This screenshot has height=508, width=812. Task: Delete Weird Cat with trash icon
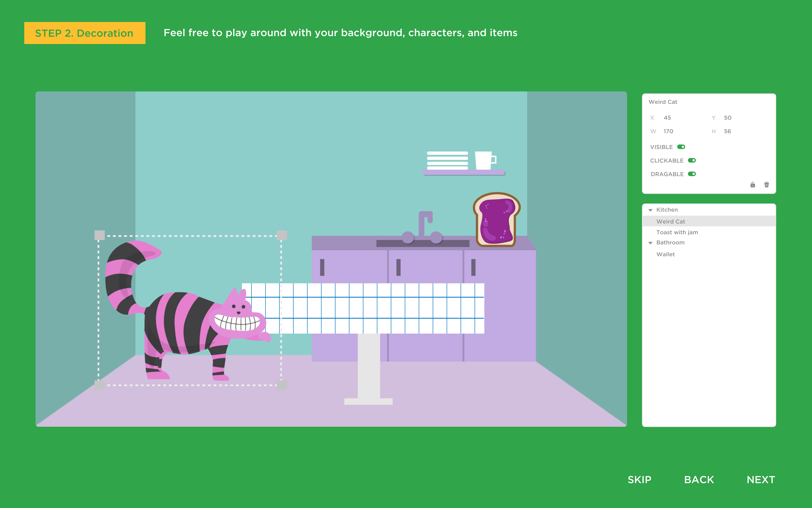click(766, 185)
